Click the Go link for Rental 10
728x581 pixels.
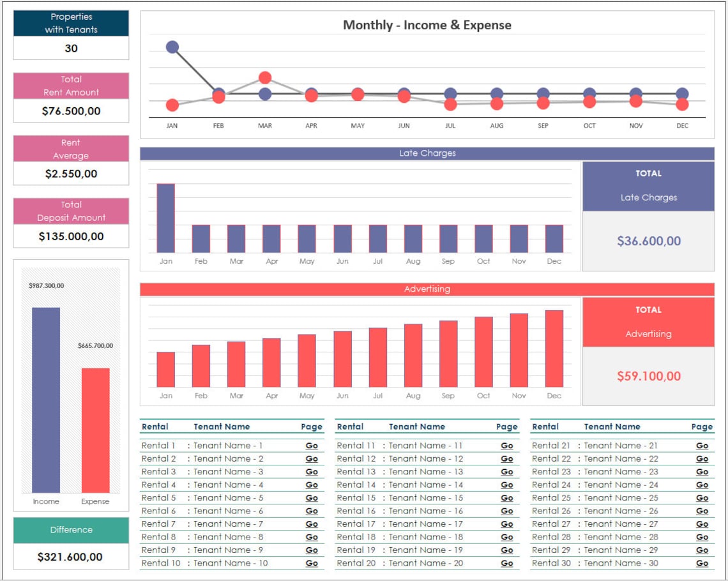click(312, 563)
